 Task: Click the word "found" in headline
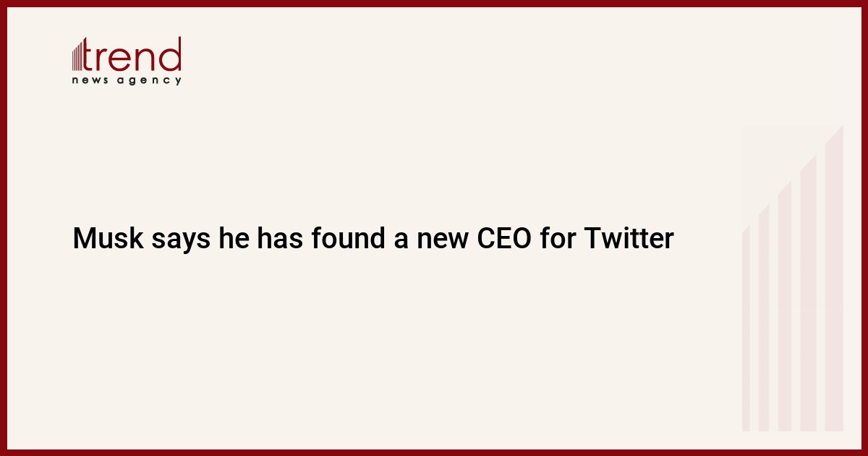349,239
